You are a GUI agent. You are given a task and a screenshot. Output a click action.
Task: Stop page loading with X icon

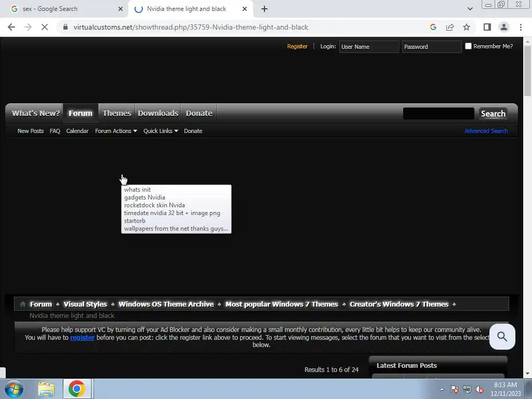click(x=45, y=27)
